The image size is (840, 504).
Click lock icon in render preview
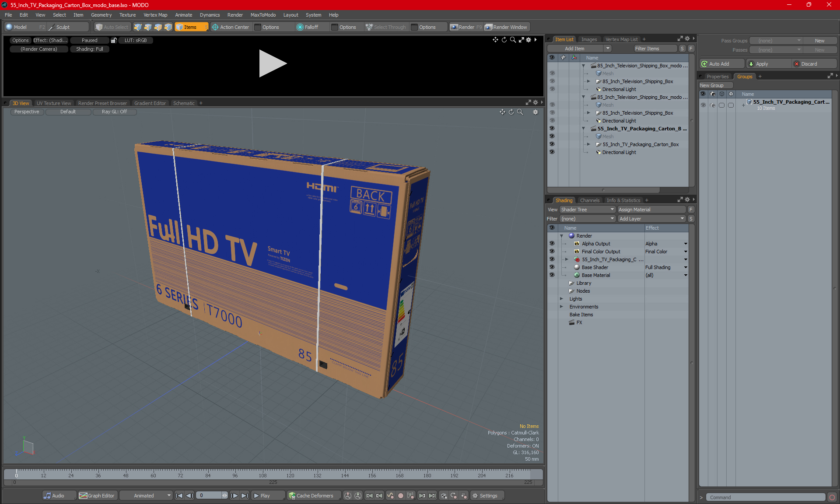pyautogui.click(x=114, y=40)
